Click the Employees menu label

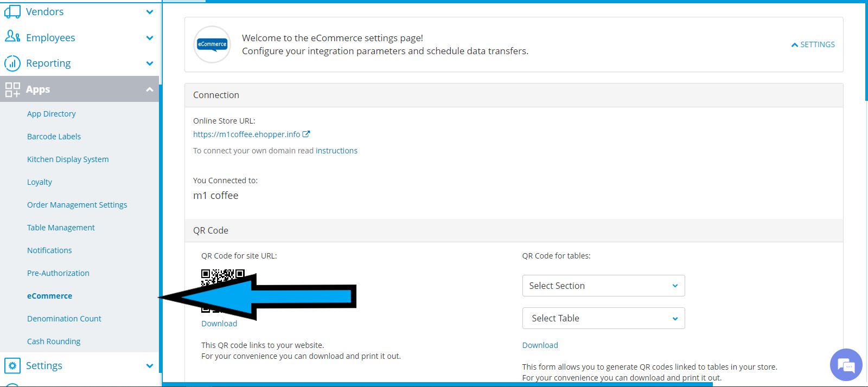coord(50,38)
